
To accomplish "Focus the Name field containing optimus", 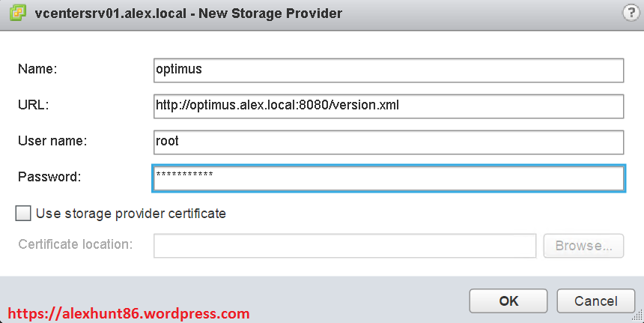I will (x=388, y=70).
